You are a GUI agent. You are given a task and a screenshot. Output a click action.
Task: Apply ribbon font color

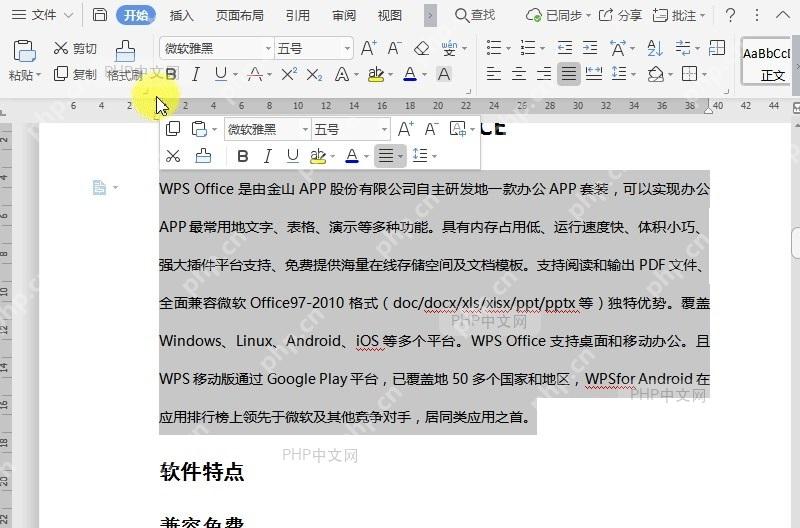tap(410, 74)
